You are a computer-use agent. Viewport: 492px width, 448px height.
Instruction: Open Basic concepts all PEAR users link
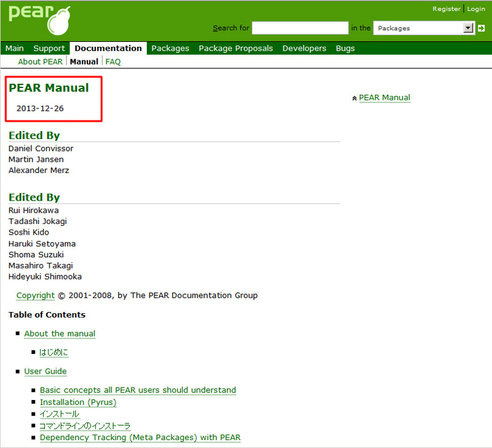(x=138, y=390)
